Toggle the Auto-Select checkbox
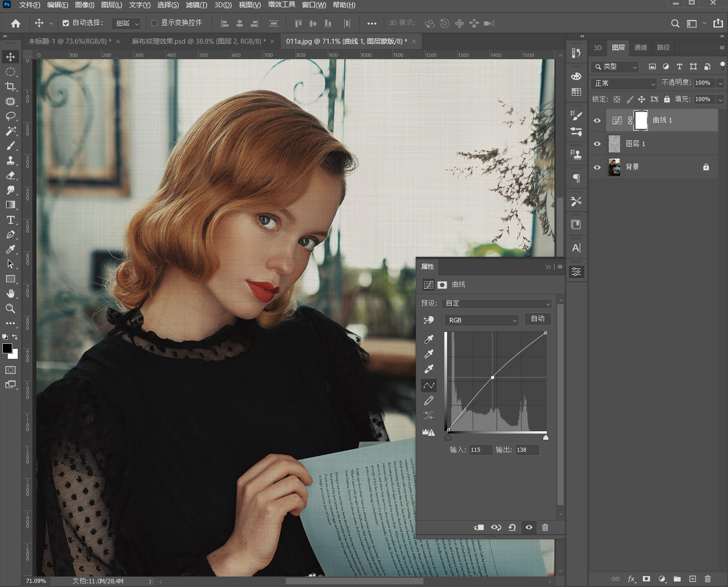The width and height of the screenshot is (728, 587). 66,23
